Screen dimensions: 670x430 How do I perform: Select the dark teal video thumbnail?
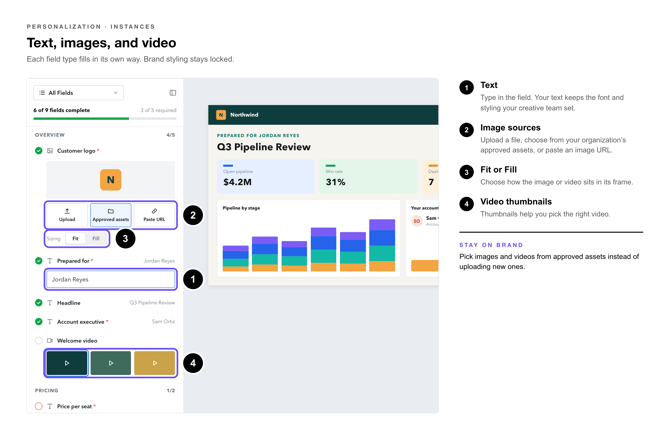coord(67,363)
